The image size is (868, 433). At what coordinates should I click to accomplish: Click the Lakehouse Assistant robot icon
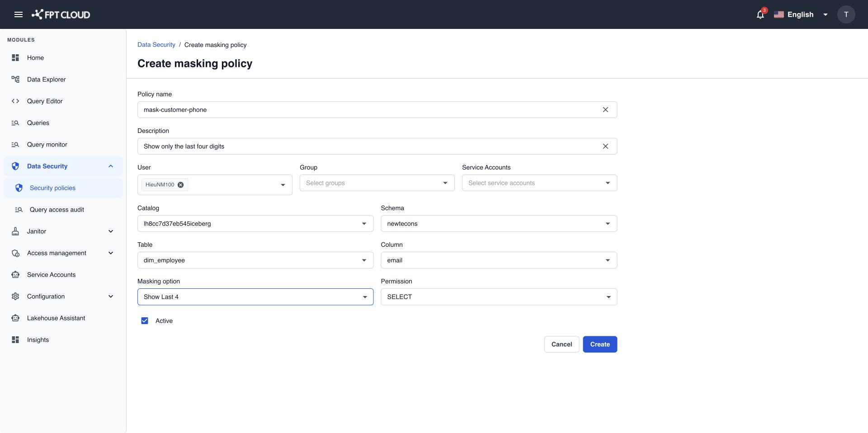pos(15,318)
